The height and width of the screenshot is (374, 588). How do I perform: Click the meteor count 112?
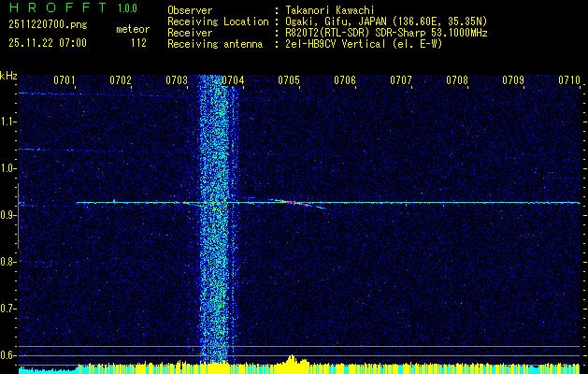pyautogui.click(x=138, y=44)
